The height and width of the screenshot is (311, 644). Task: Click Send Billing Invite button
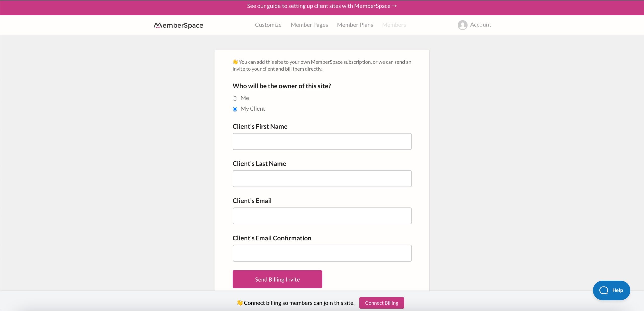click(x=277, y=279)
